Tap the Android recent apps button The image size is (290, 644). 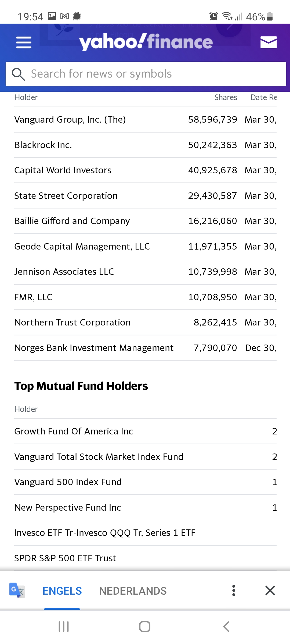tap(64, 627)
